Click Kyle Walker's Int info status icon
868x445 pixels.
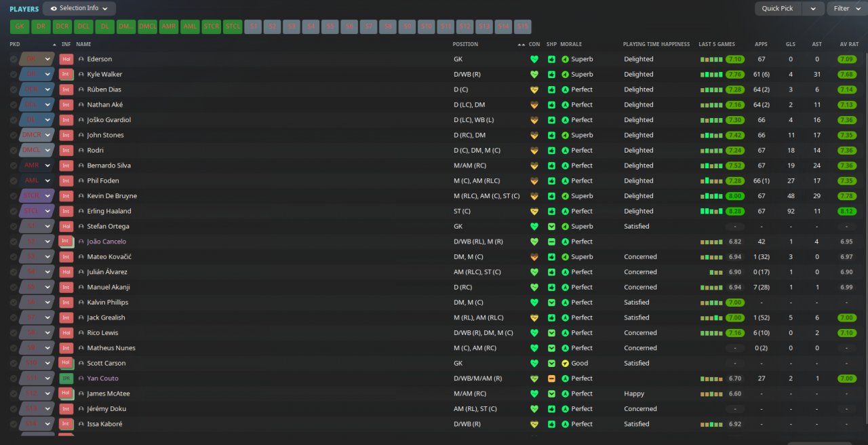pos(66,74)
